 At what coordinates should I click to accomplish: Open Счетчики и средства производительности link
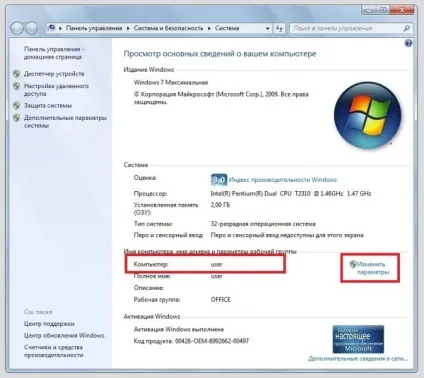53,351
